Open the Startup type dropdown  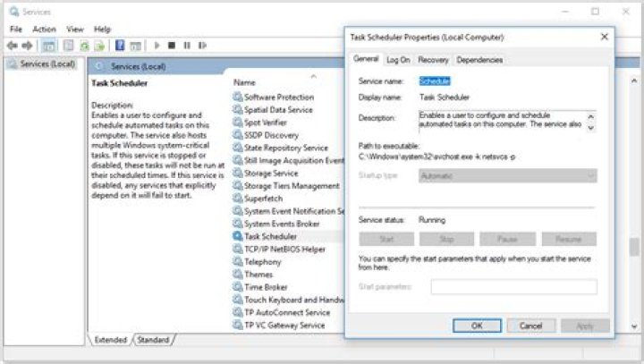(508, 176)
